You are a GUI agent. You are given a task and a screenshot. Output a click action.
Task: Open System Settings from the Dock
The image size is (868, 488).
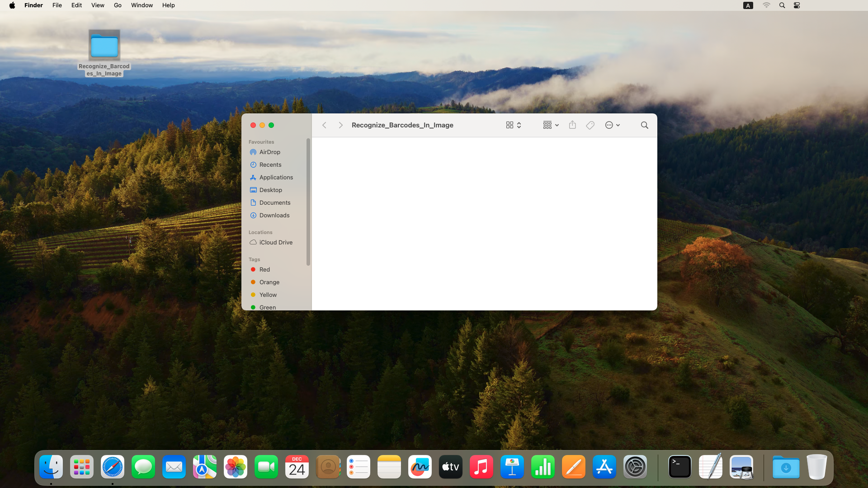(635, 467)
